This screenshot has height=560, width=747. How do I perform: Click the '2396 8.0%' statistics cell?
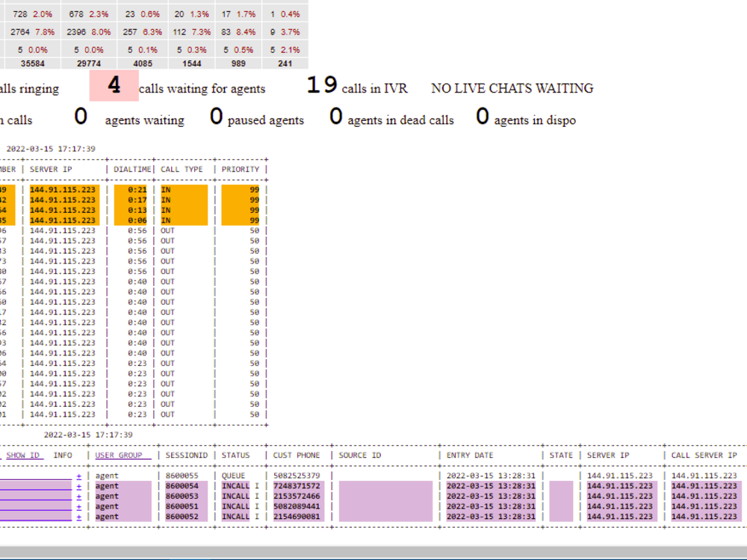pyautogui.click(x=89, y=32)
